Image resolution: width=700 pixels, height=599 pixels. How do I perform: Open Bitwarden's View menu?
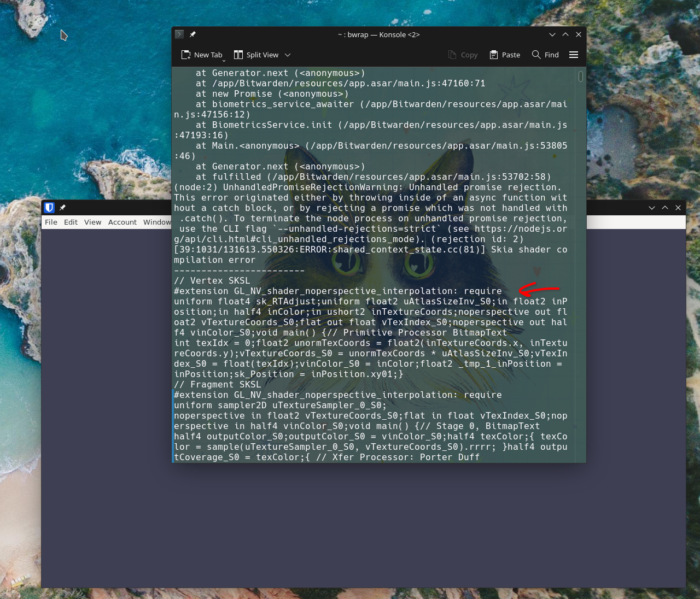click(92, 222)
